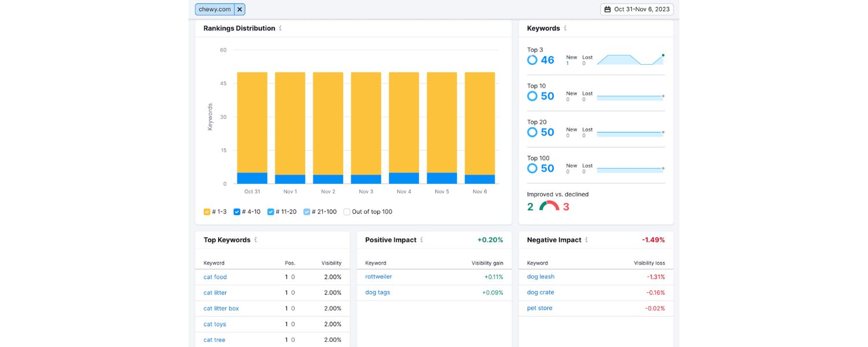Click the Positive Impact info icon
Viewport: 868px width, 347px height.
[x=422, y=239]
